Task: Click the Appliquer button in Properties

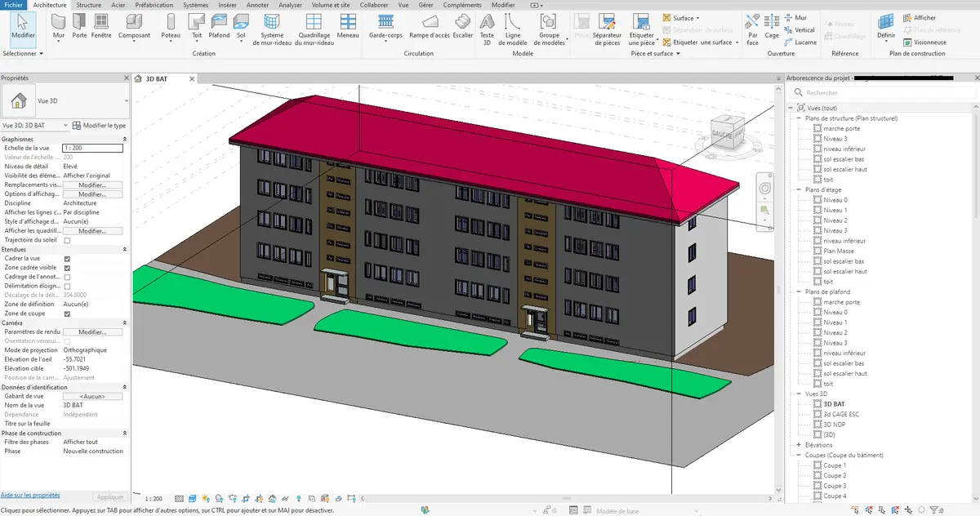Action: pyautogui.click(x=110, y=496)
